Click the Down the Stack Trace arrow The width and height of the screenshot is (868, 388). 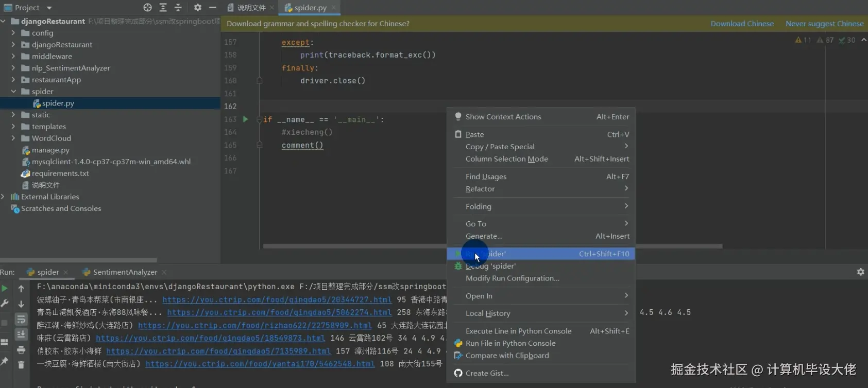(x=21, y=304)
